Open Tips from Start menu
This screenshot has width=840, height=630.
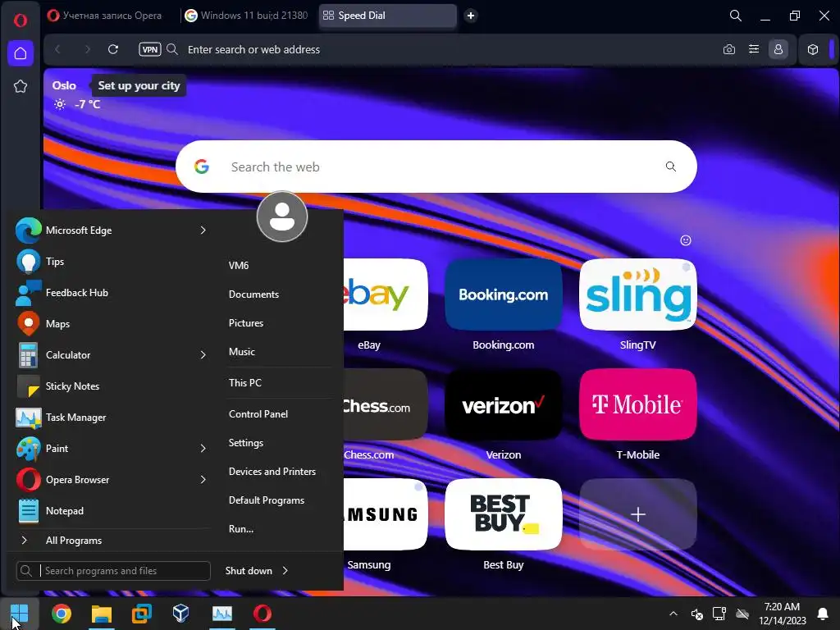(112, 262)
